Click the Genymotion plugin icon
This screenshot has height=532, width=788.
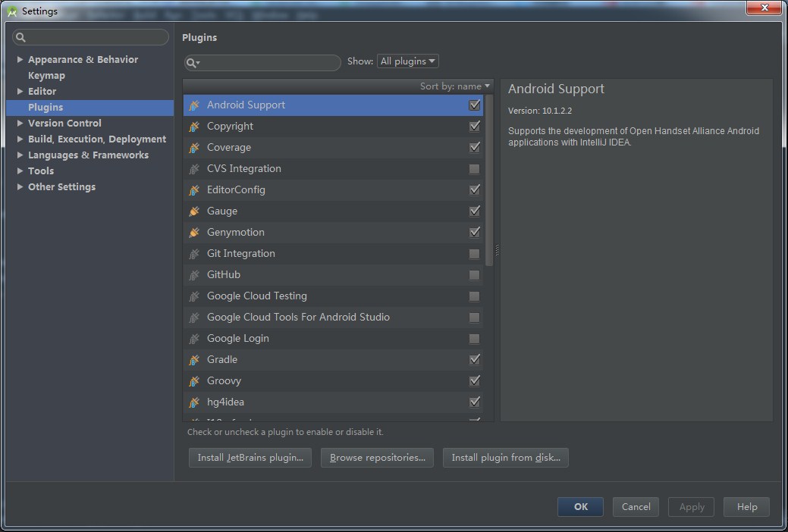click(194, 233)
